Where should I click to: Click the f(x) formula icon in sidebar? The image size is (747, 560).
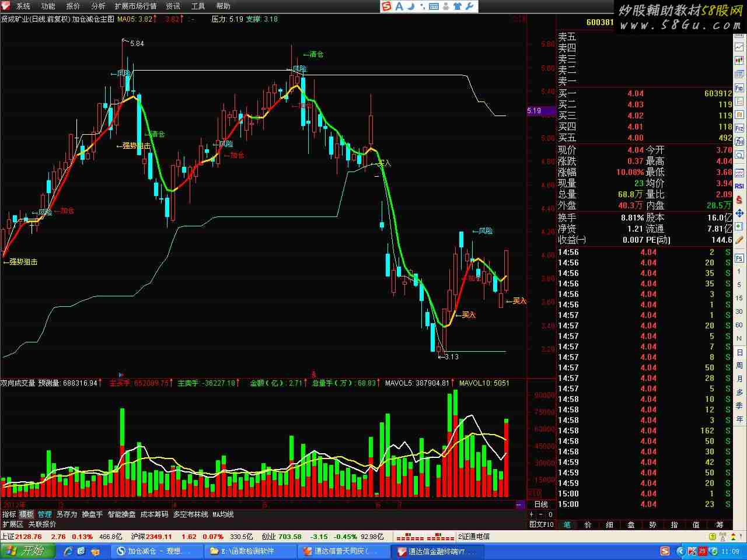[x=739, y=142]
